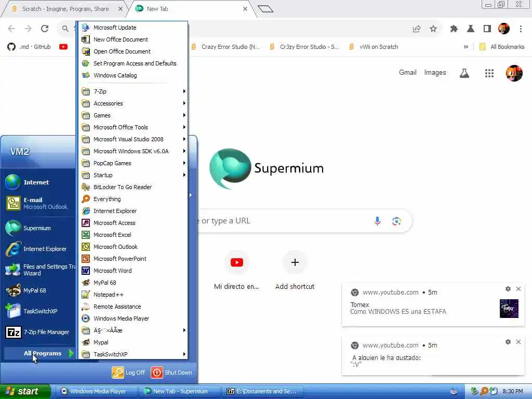Launch Microsoft Word
Screen dimensions: 532x399
coord(133,271)
